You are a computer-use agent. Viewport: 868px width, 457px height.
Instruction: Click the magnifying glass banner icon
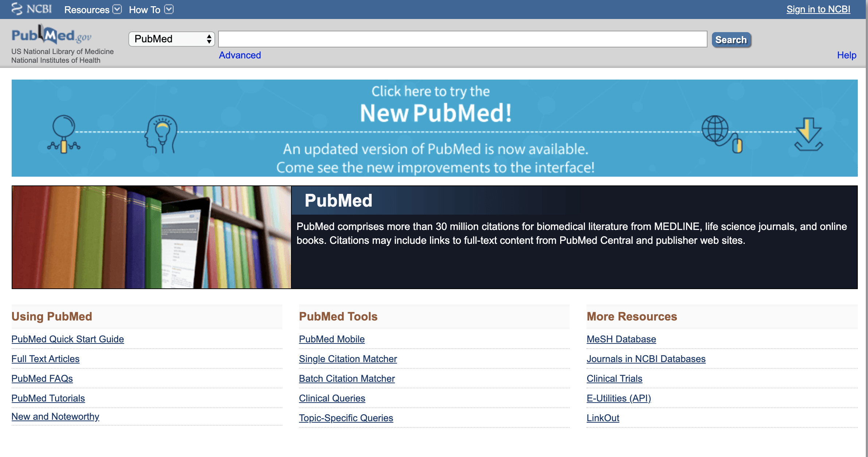click(x=64, y=134)
